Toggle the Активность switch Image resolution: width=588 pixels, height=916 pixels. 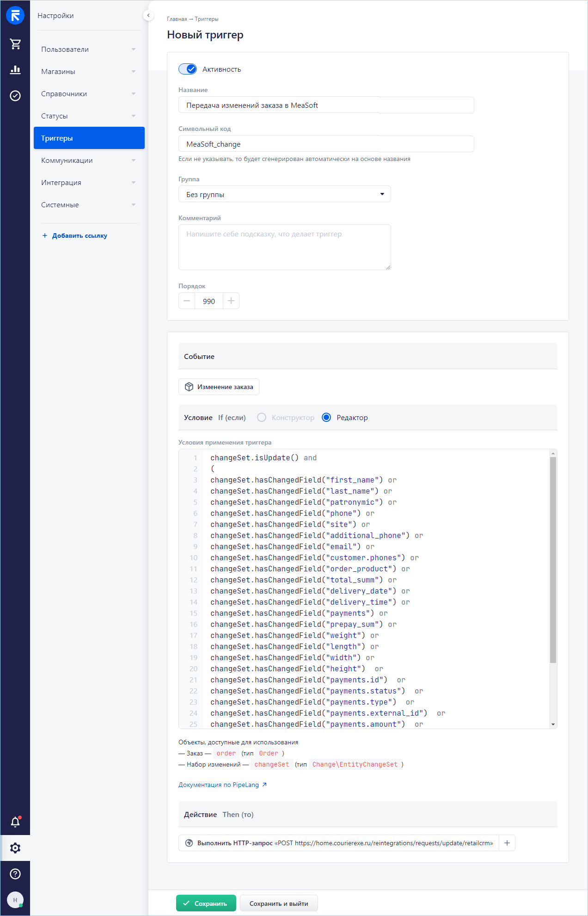[x=188, y=69]
